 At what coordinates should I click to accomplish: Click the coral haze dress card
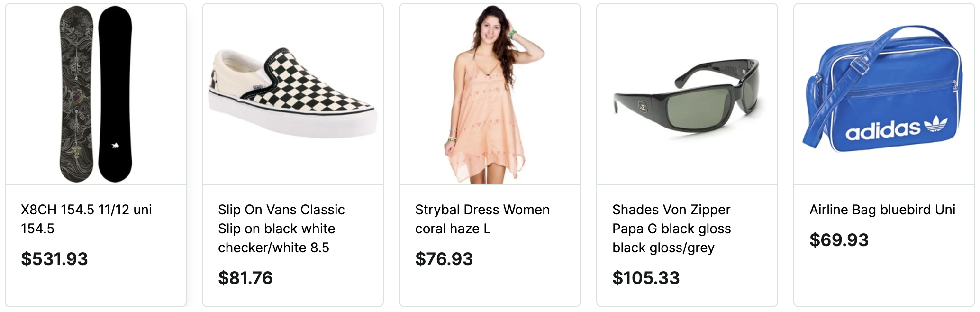coord(490,156)
